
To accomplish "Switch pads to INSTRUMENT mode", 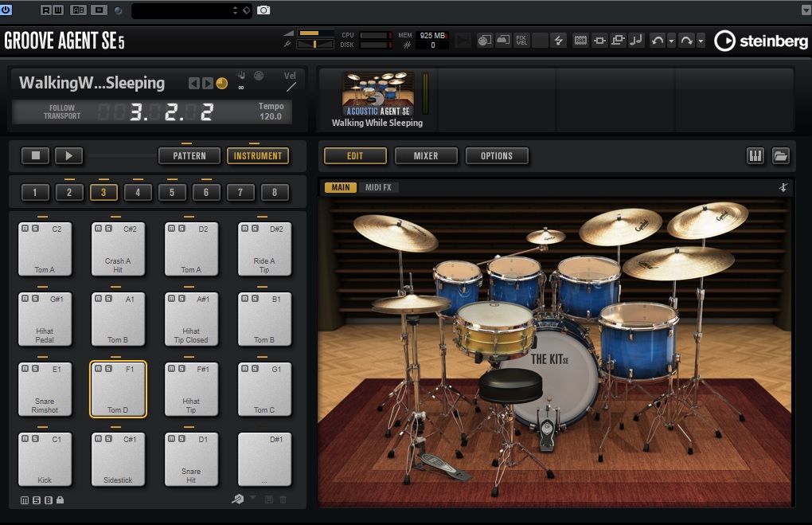I will [x=258, y=156].
